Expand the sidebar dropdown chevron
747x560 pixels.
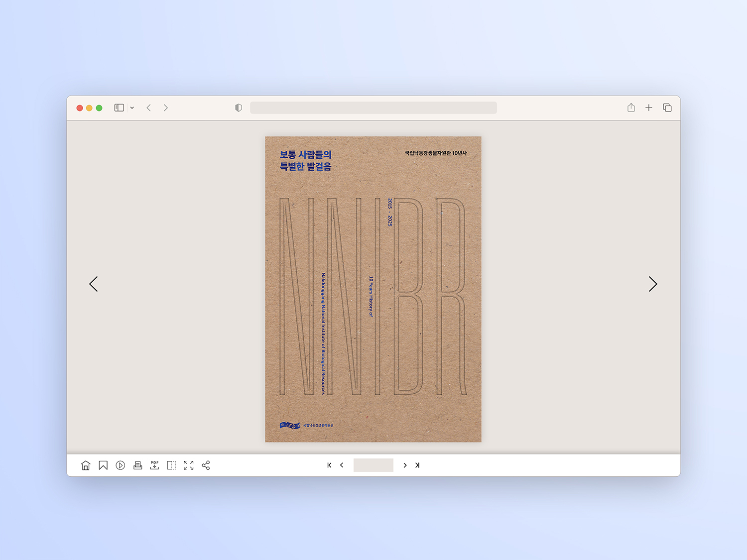tap(132, 108)
